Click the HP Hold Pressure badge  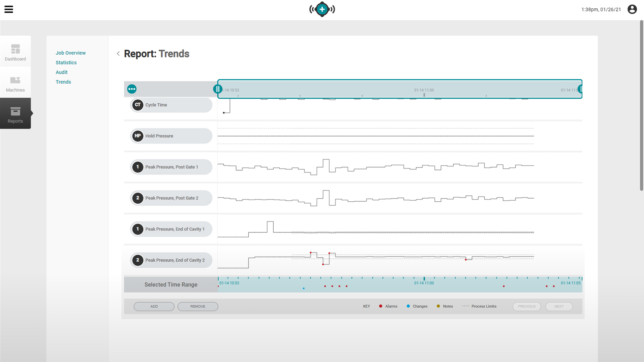(138, 136)
